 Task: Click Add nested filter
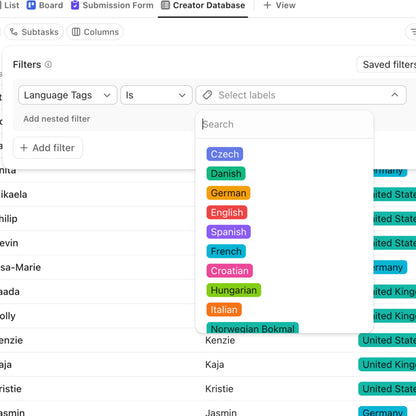click(57, 119)
